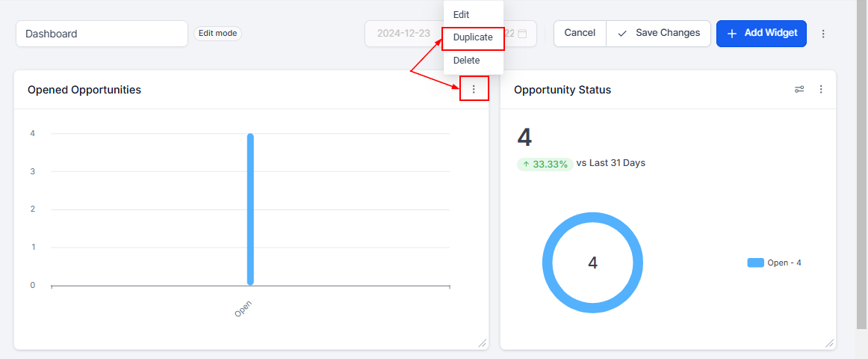The image size is (868, 359).
Task: Click the 'vs Last 31 Days' text
Action: [610, 163]
